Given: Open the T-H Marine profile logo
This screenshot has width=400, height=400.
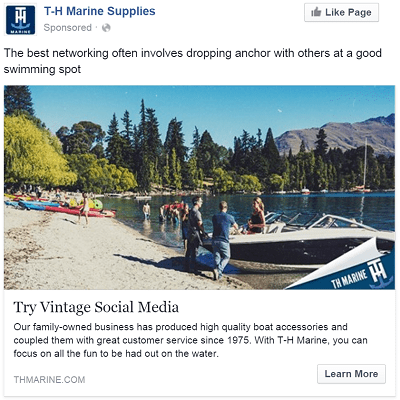Looking at the screenshot, I should tap(20, 20).
